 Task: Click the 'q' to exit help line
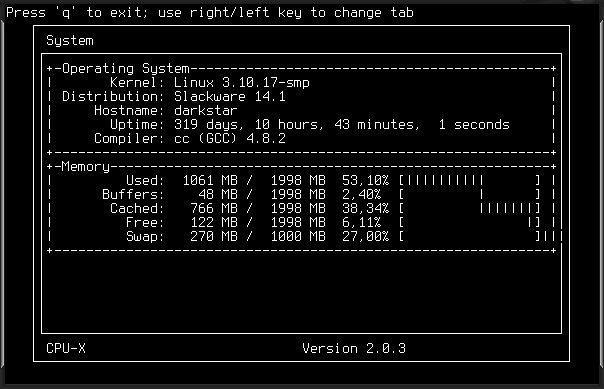(x=210, y=13)
